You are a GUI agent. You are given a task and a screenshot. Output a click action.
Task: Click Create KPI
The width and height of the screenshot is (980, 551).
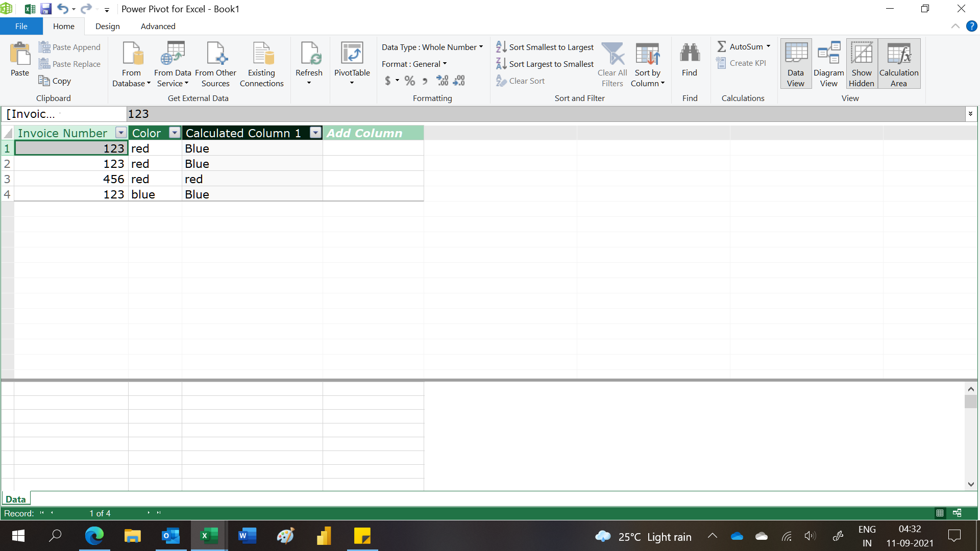[741, 63]
